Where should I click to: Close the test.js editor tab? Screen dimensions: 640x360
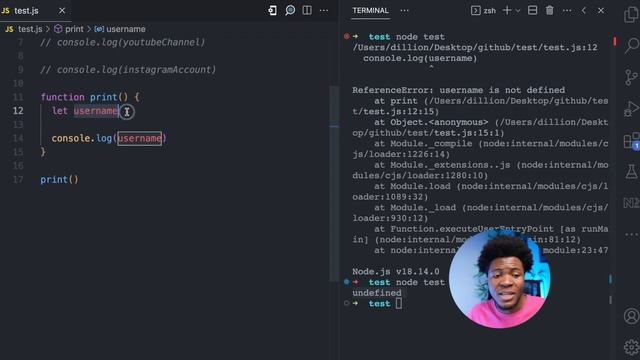(62, 11)
